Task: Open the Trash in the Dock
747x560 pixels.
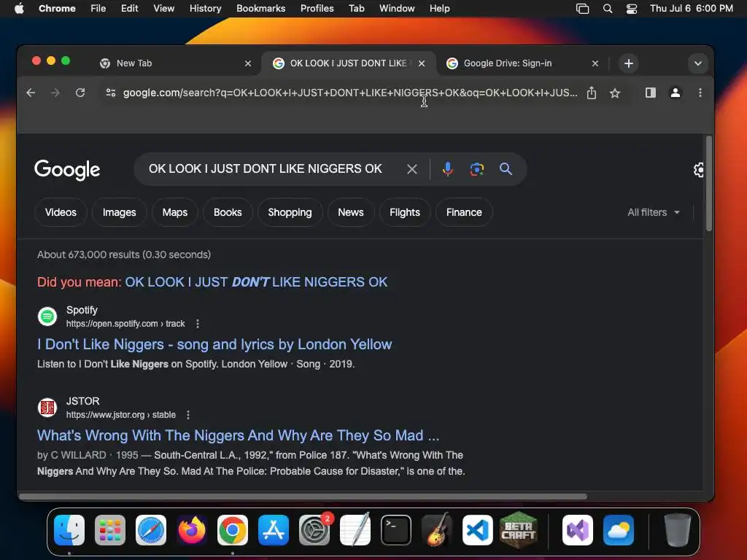Action: [677, 530]
